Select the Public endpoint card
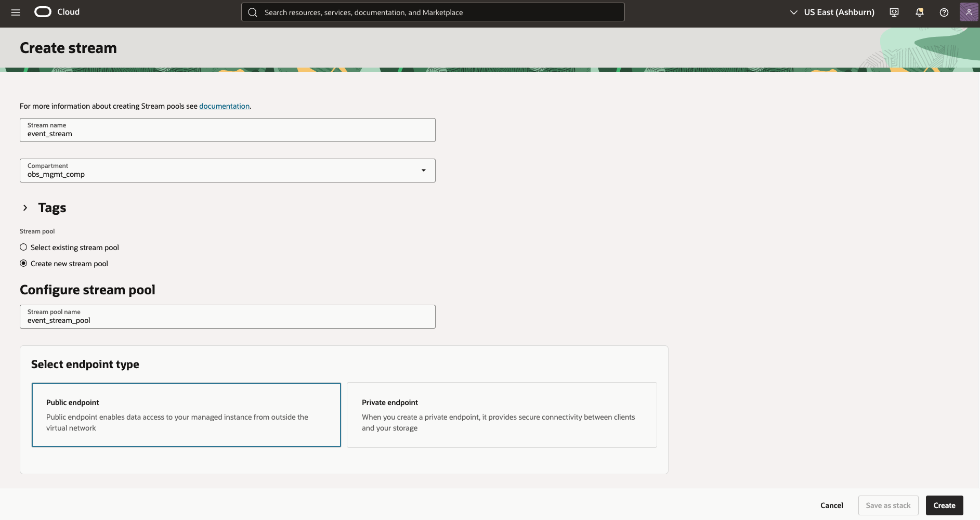Image resolution: width=980 pixels, height=520 pixels. (186, 414)
